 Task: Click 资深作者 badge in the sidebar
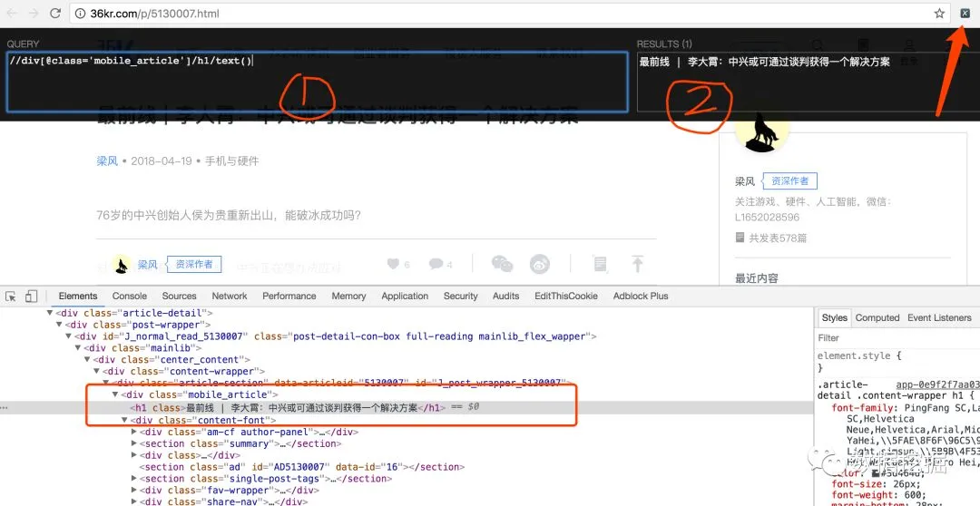790,181
